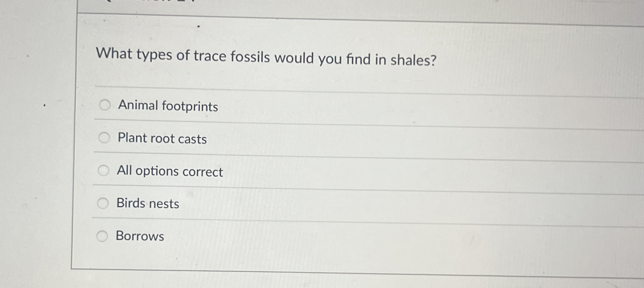Select the Plant root casts option
This screenshot has height=288, width=644.
pyautogui.click(x=105, y=137)
